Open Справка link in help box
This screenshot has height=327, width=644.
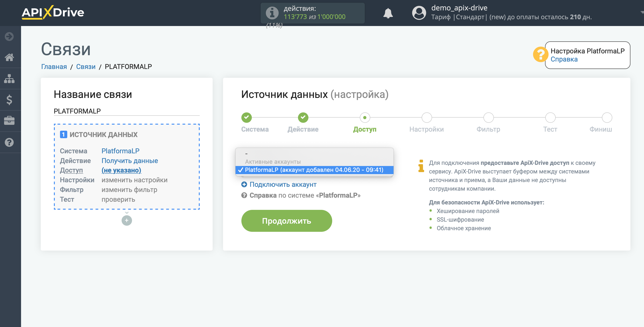[x=564, y=59]
